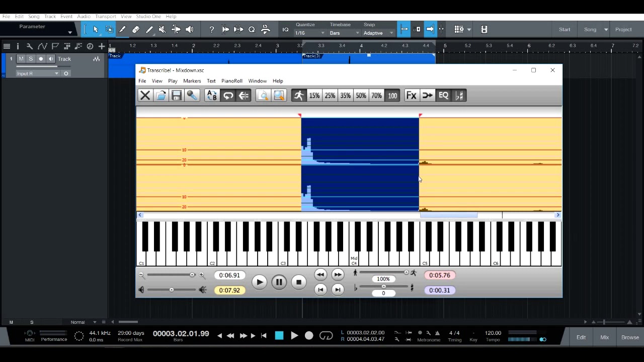Toggle the snap button left of autoscroll
Viewport: 644px width, 362px height.
click(417, 30)
